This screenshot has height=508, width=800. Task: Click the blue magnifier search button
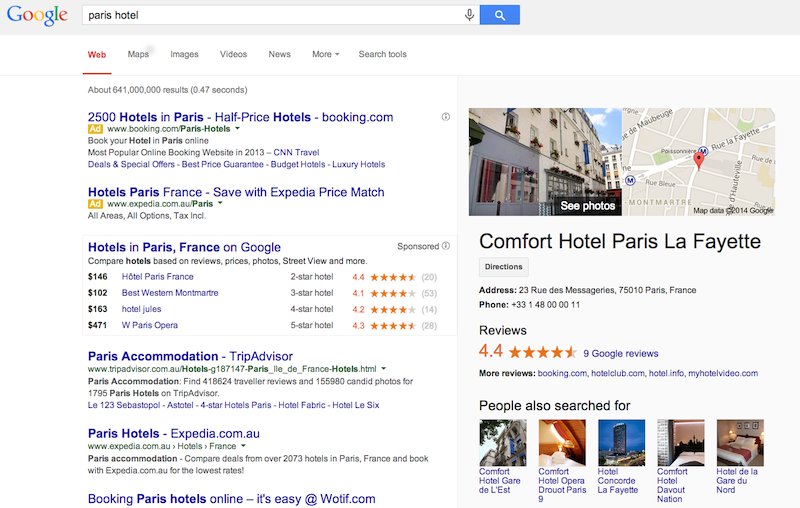(500, 15)
